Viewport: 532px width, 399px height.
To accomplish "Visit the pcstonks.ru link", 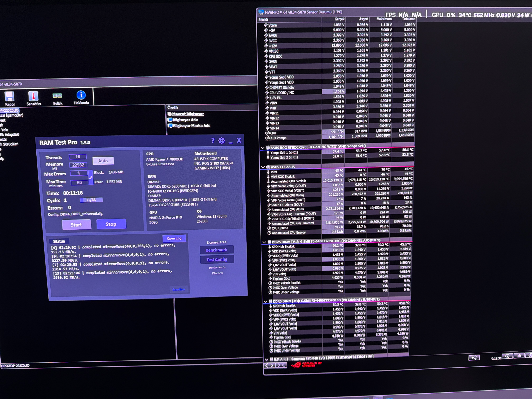I will click(x=217, y=267).
